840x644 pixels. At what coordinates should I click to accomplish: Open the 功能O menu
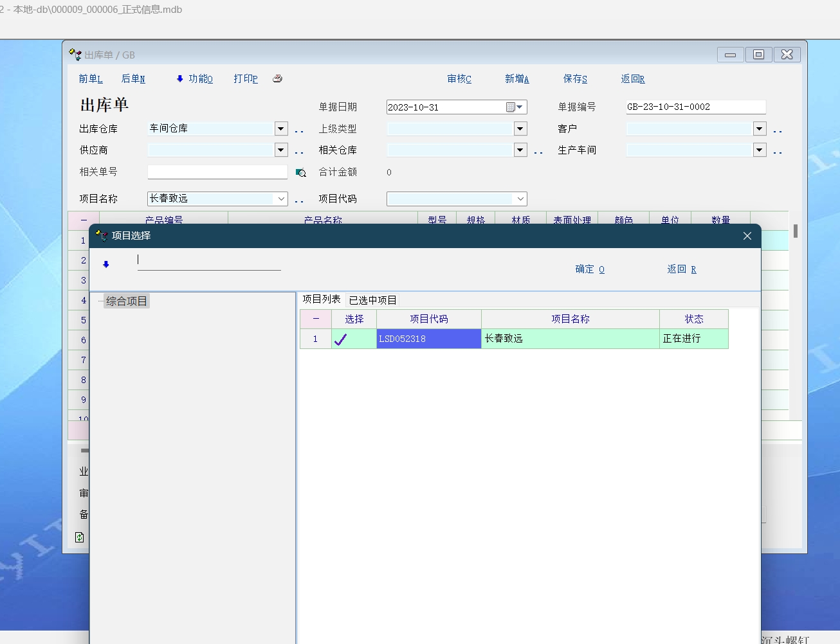coord(194,78)
